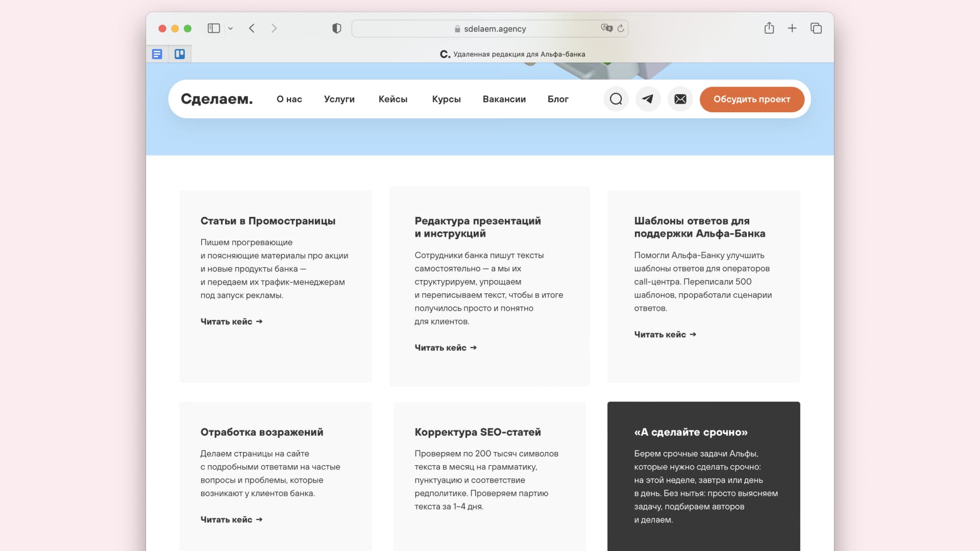Select the blue document pinned tab
The width and height of the screenshot is (980, 551).
tap(157, 54)
